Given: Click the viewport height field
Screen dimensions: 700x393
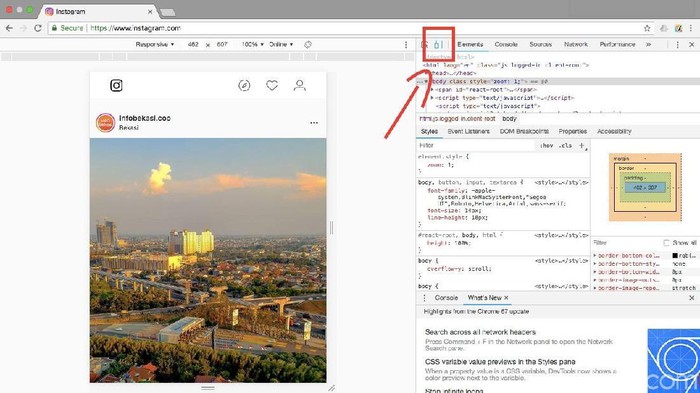Looking at the screenshot, I should pyautogui.click(x=222, y=45).
